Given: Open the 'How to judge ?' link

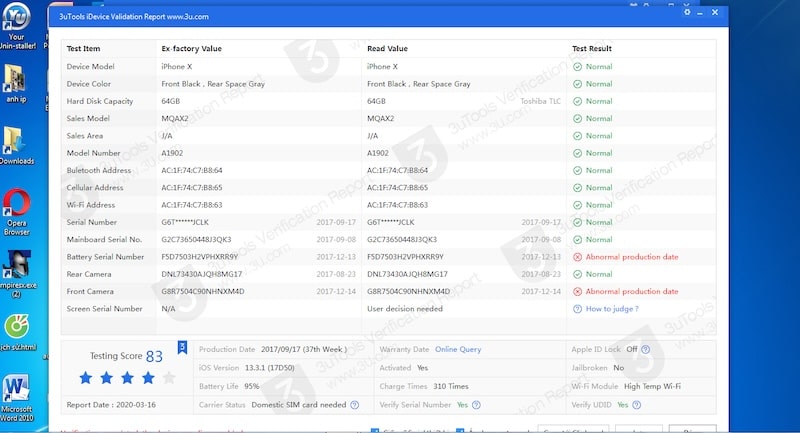Looking at the screenshot, I should click(x=612, y=309).
